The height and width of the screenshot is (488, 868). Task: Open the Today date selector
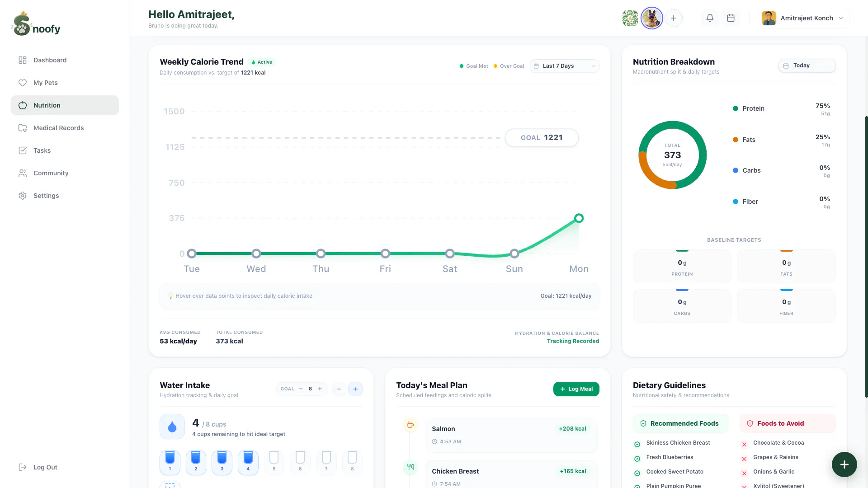(x=807, y=66)
